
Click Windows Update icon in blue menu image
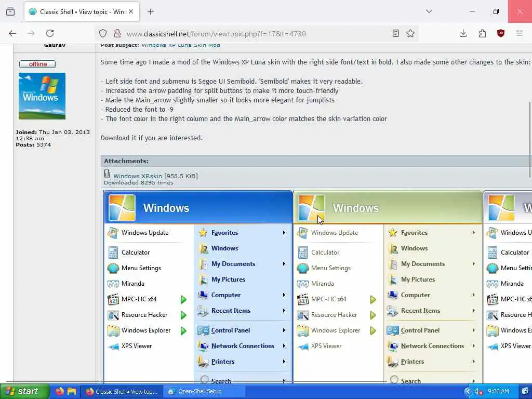pos(113,233)
